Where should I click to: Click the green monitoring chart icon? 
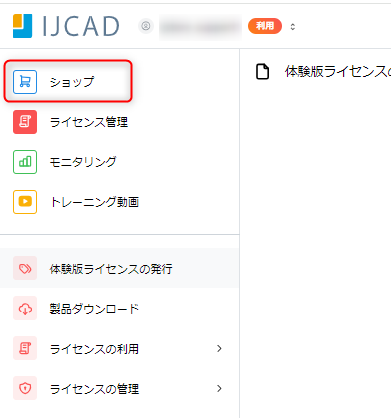(x=25, y=162)
